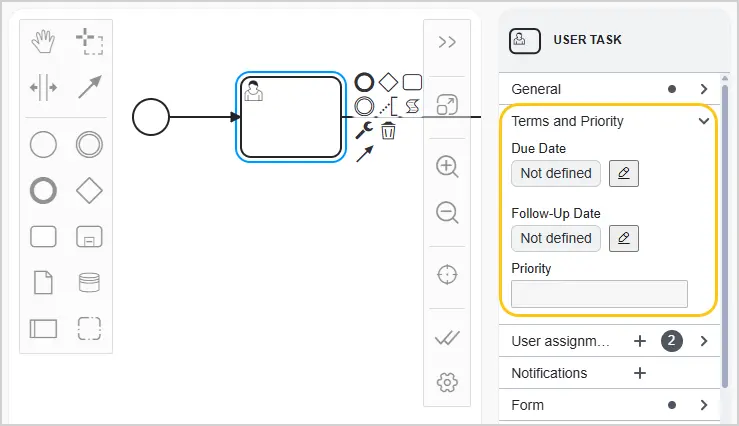Viewport: 739px width, 426px height.
Task: Create a data object from palette
Action: point(43,283)
